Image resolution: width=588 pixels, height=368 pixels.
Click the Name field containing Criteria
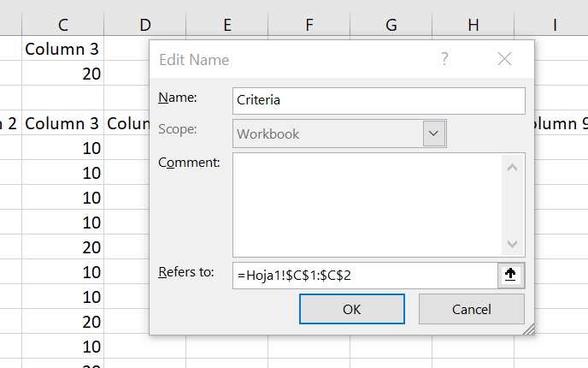pyautogui.click(x=378, y=100)
